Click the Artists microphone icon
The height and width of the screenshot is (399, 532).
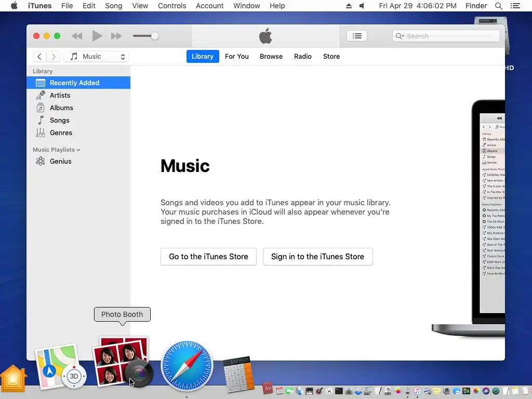coord(41,96)
